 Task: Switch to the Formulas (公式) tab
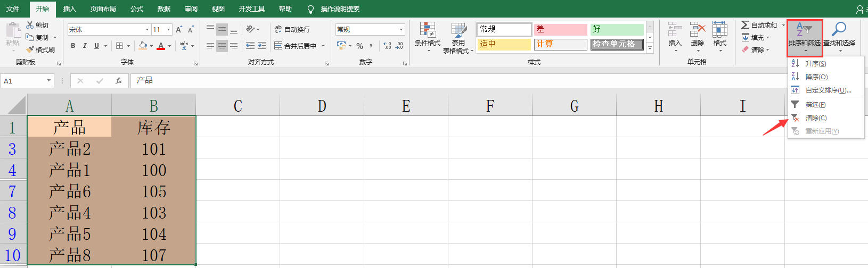tap(137, 9)
